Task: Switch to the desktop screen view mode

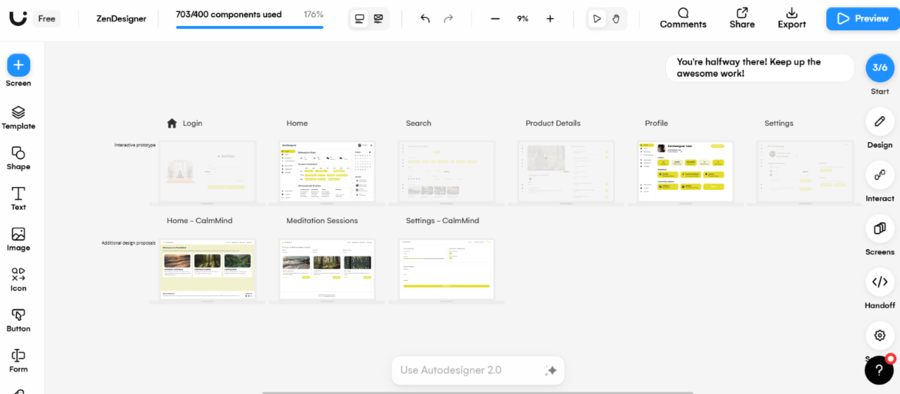Action: coord(359,18)
